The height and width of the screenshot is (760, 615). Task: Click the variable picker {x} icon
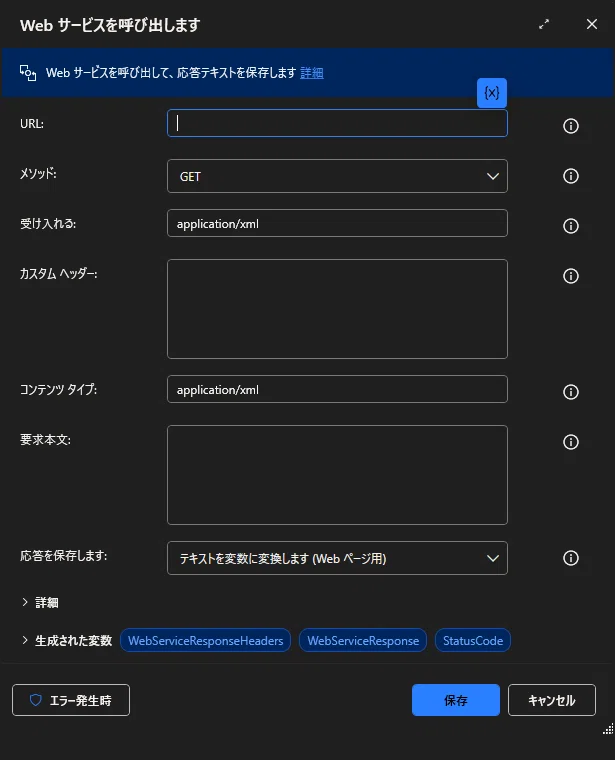click(491, 93)
